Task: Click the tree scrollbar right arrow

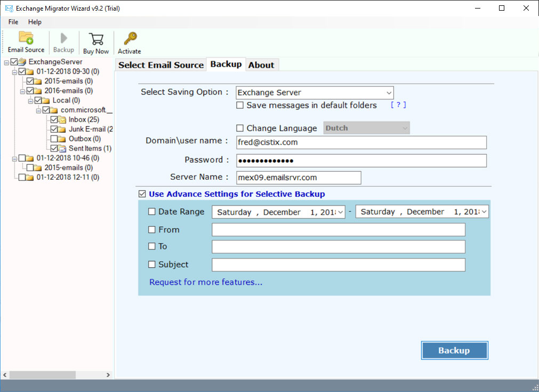Action: 108,375
